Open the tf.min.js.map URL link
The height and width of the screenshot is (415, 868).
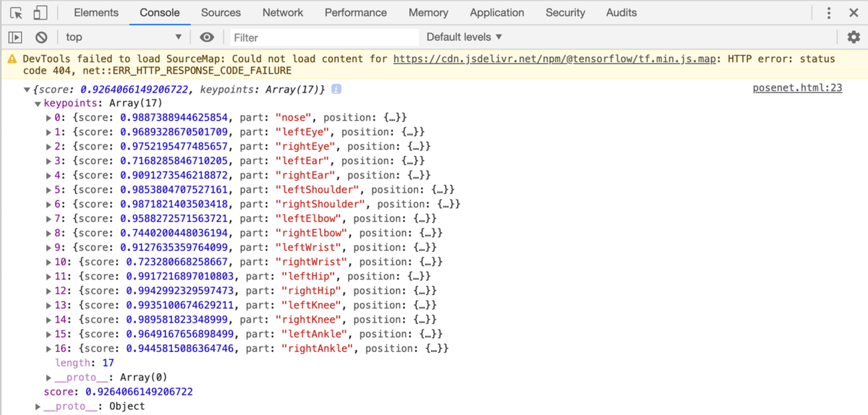[554, 59]
